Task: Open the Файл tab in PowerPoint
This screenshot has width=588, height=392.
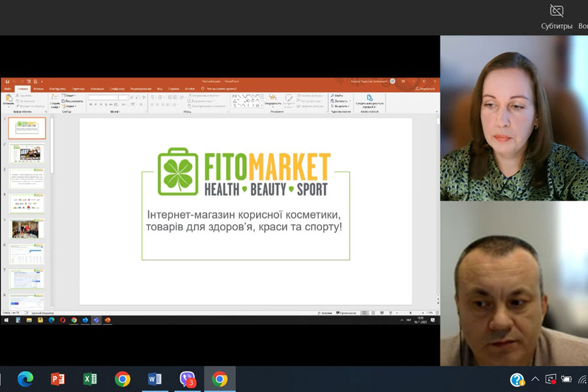Action: click(x=7, y=89)
